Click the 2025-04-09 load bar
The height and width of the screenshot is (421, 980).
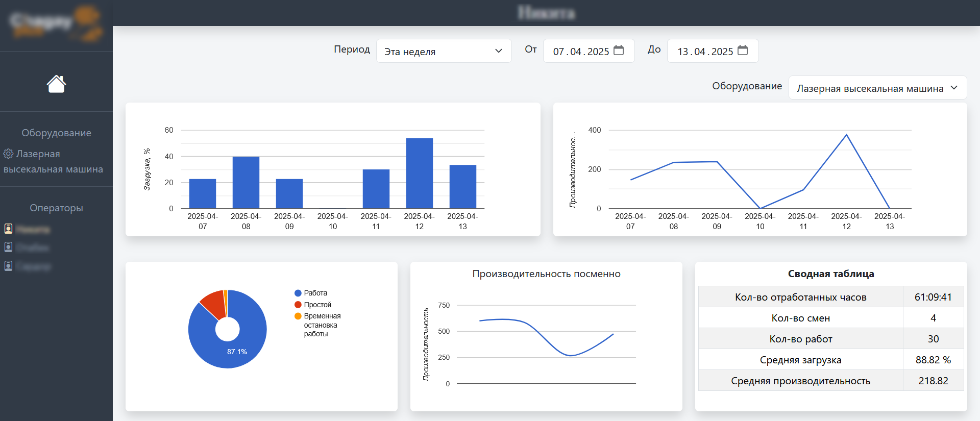coord(289,194)
